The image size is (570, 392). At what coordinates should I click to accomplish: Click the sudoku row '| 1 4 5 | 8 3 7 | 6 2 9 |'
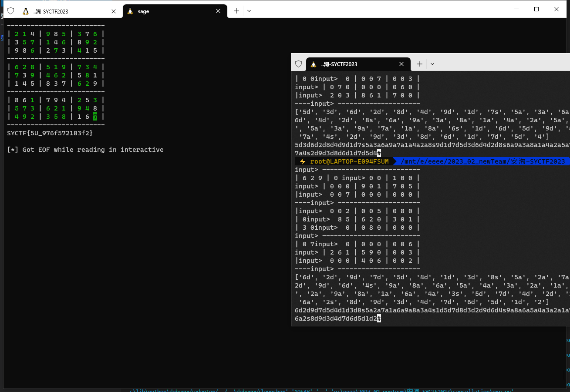pyautogui.click(x=56, y=84)
